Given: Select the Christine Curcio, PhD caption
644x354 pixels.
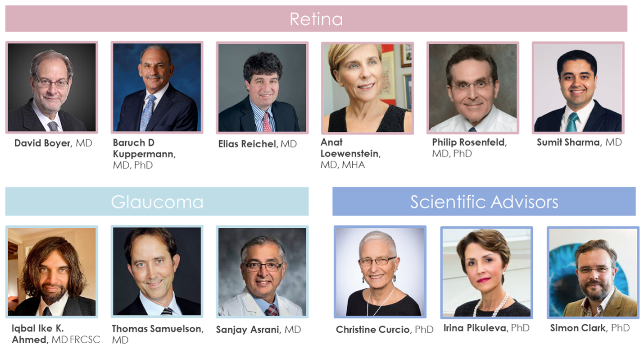Looking at the screenshot, I should [x=384, y=330].
